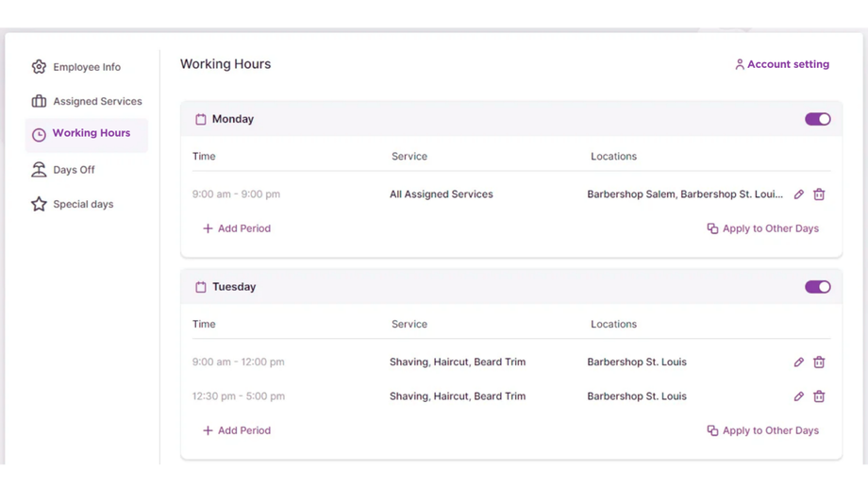Open Days Off section
This screenshot has height=488, width=868.
[74, 170]
